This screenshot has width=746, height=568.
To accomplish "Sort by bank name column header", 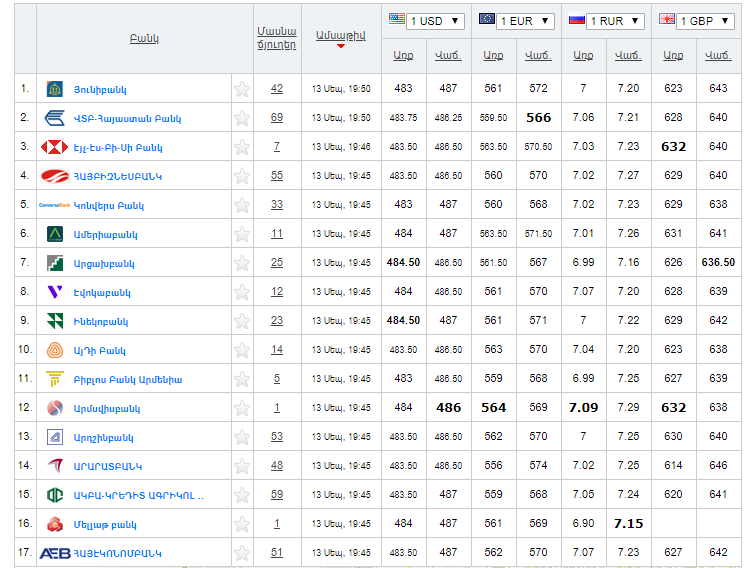I will (144, 39).
